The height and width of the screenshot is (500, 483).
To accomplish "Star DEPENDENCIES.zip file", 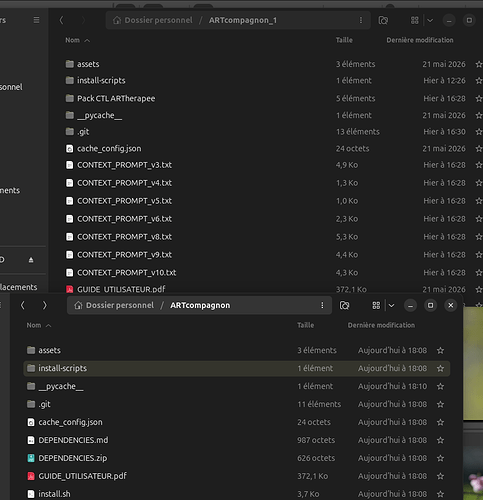I will [440, 458].
